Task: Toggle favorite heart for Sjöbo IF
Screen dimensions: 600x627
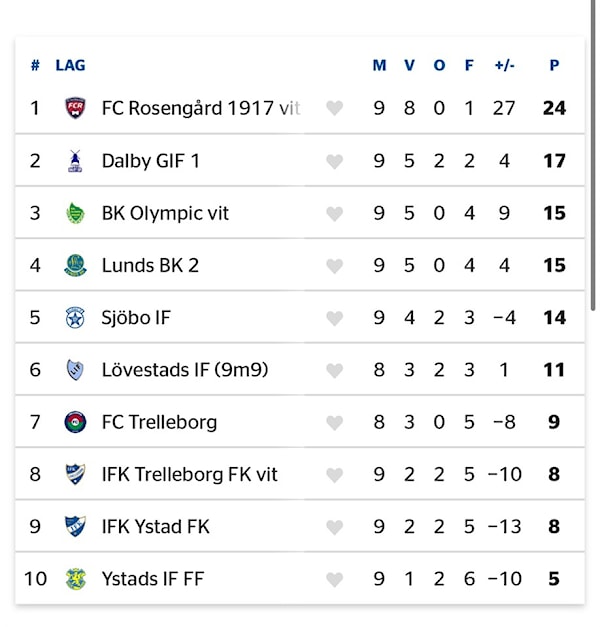Action: click(x=335, y=318)
